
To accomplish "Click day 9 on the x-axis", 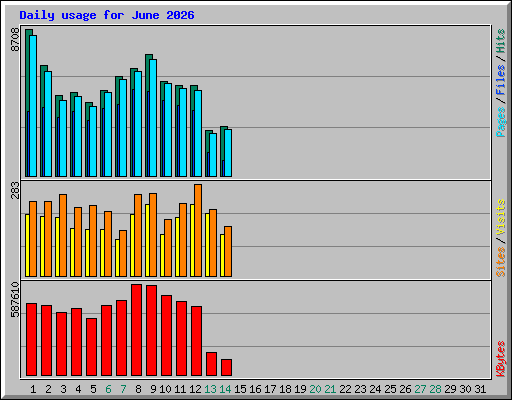I will [x=153, y=389].
